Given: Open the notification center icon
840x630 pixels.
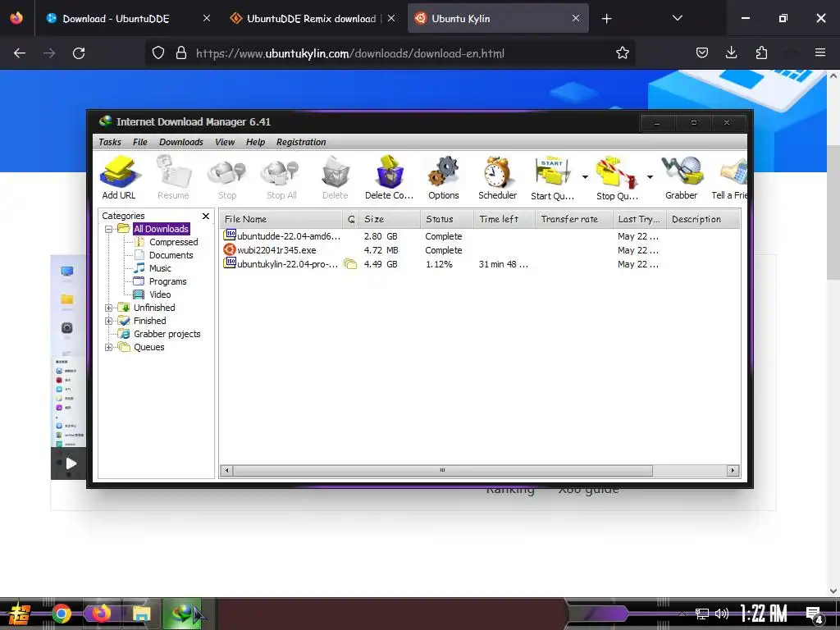Looking at the screenshot, I should (814, 614).
